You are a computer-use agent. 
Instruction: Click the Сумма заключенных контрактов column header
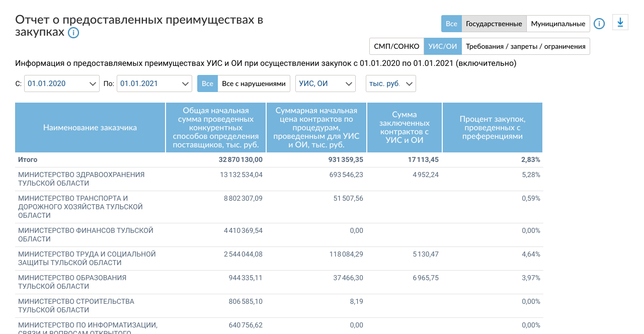point(405,128)
